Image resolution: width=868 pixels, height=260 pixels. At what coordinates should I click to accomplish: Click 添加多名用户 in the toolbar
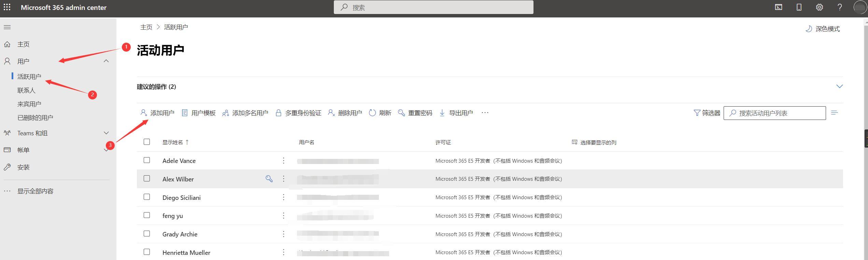tap(245, 113)
